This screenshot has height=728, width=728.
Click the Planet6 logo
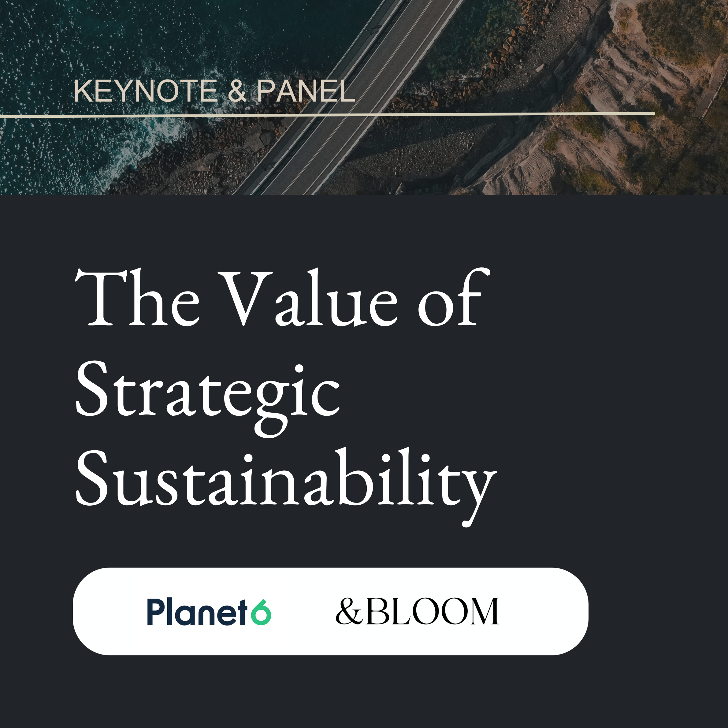pos(209,611)
